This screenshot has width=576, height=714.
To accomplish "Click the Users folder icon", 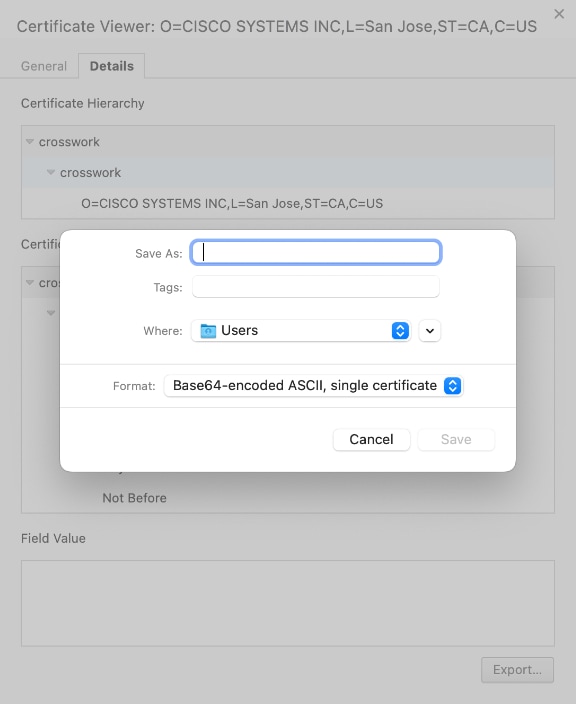I will pyautogui.click(x=208, y=331).
